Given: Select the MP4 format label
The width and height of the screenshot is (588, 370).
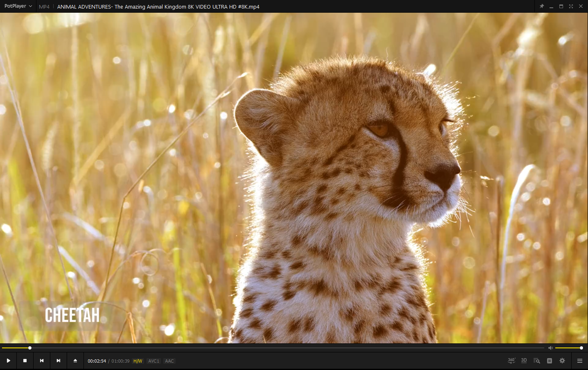Looking at the screenshot, I should pyautogui.click(x=44, y=6).
